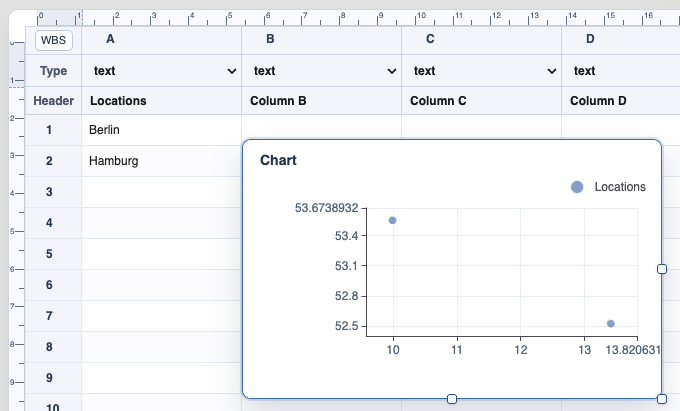Select row number 5
This screenshot has height=411, width=680.
(x=49, y=254)
